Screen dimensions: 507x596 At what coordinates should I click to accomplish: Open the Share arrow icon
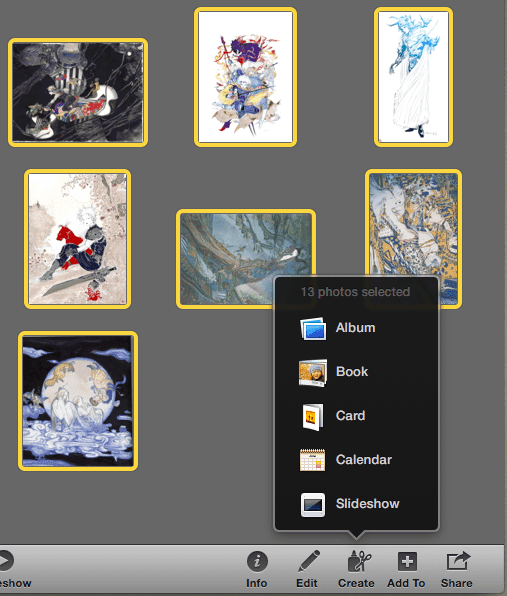pyautogui.click(x=458, y=561)
